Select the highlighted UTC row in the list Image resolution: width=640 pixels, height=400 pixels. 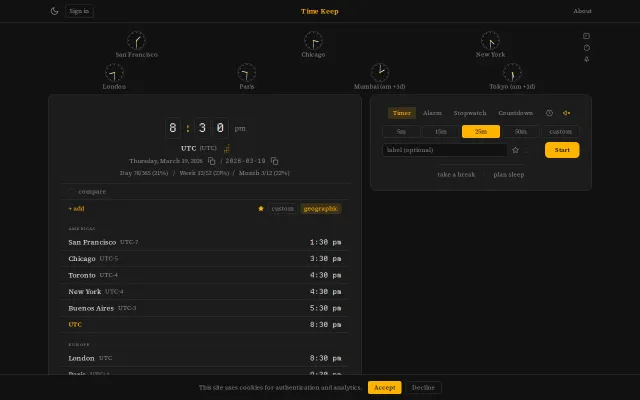click(204, 324)
